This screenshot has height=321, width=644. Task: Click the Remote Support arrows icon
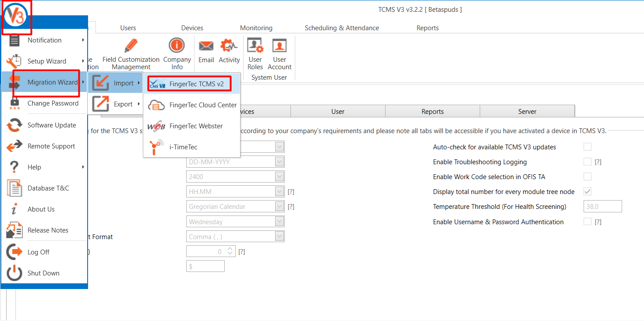14,146
